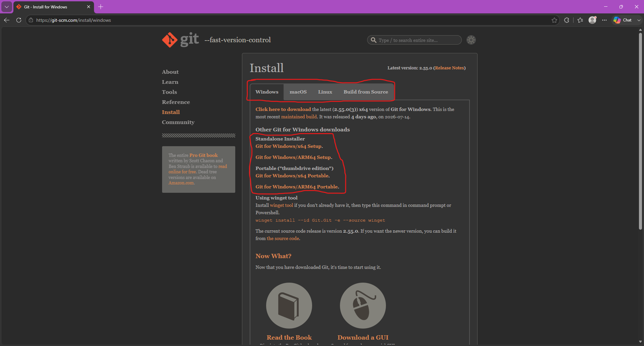
Task: Click the Now What? heading
Action: (273, 256)
